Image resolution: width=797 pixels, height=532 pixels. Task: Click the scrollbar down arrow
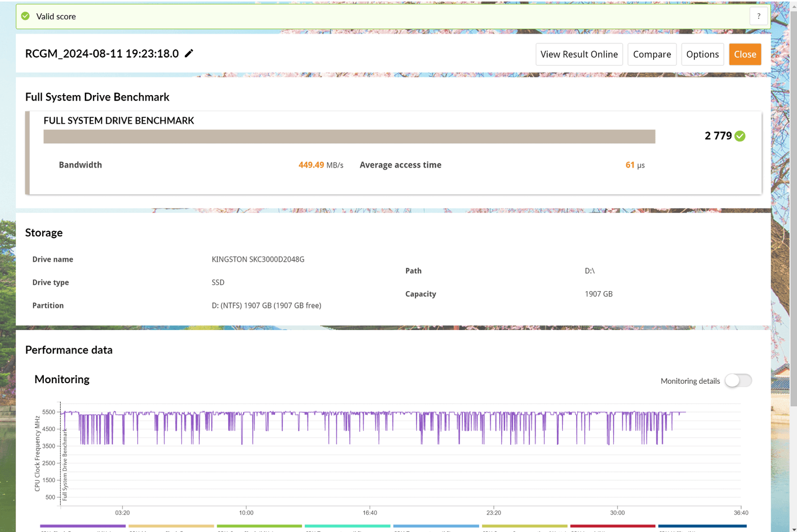coord(793,529)
